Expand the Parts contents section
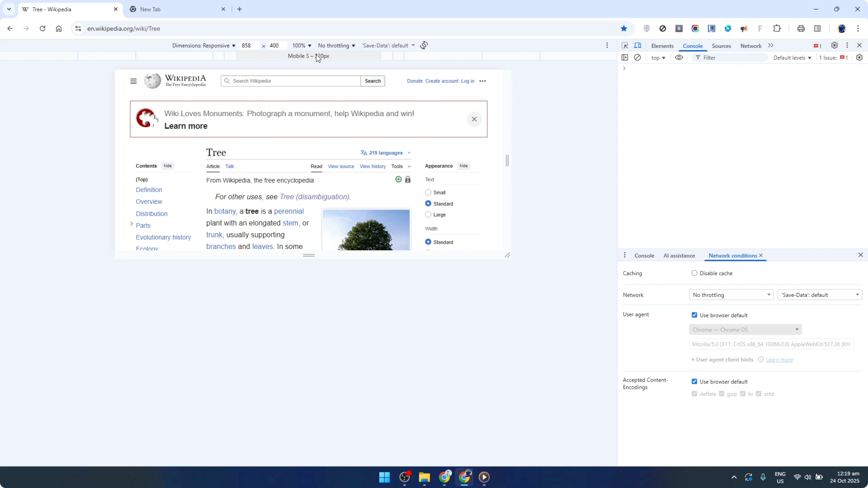 pyautogui.click(x=132, y=224)
